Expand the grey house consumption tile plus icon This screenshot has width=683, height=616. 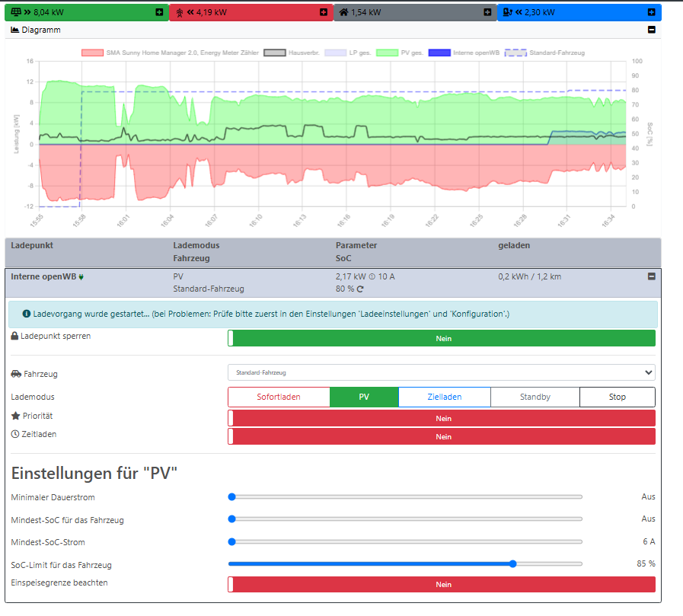coord(487,12)
